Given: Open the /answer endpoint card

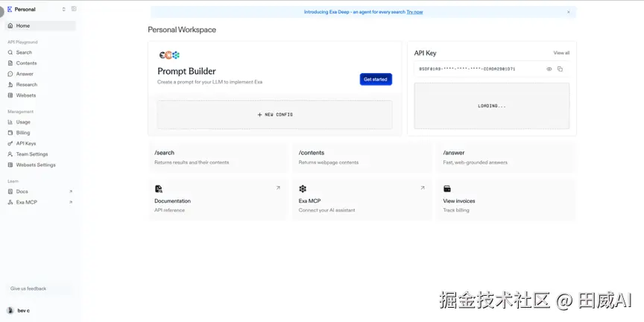Looking at the screenshot, I should pyautogui.click(x=506, y=157).
